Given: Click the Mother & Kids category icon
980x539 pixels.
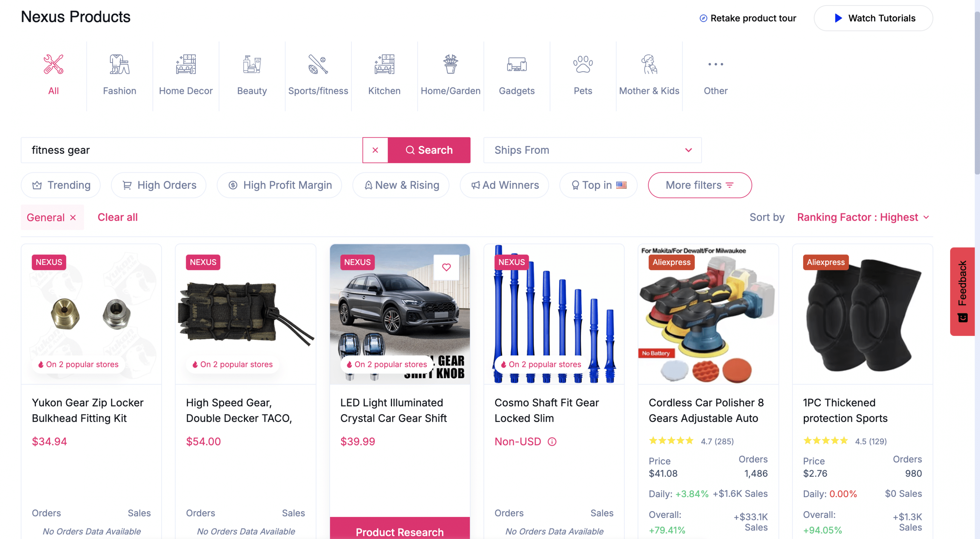Looking at the screenshot, I should 649,64.
